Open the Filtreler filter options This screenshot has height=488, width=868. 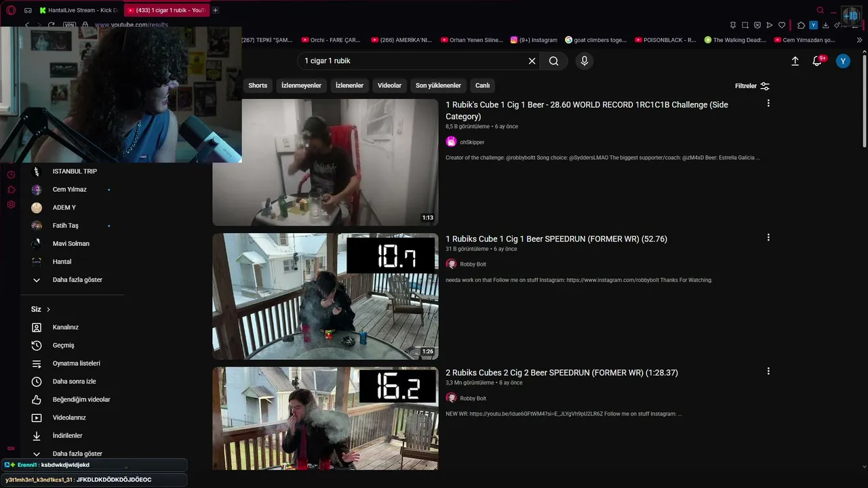[753, 86]
